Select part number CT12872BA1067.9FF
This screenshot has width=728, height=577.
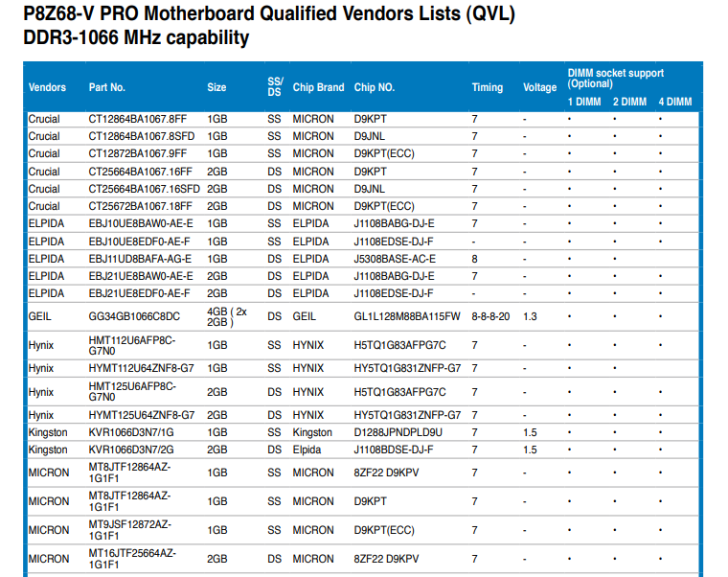point(137,153)
